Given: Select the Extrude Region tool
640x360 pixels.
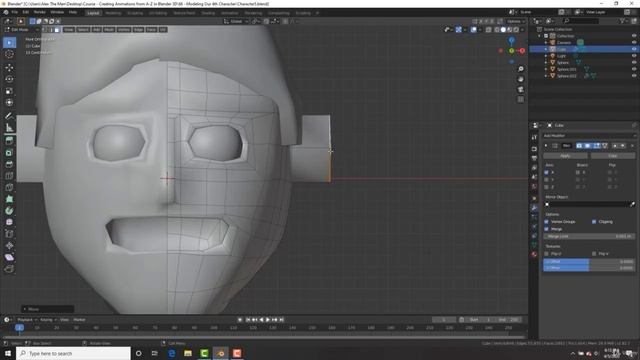Looking at the screenshot, I should tap(9, 141).
